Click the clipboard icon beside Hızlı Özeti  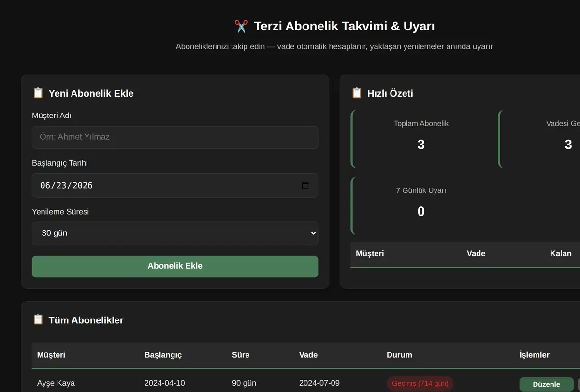(x=357, y=93)
